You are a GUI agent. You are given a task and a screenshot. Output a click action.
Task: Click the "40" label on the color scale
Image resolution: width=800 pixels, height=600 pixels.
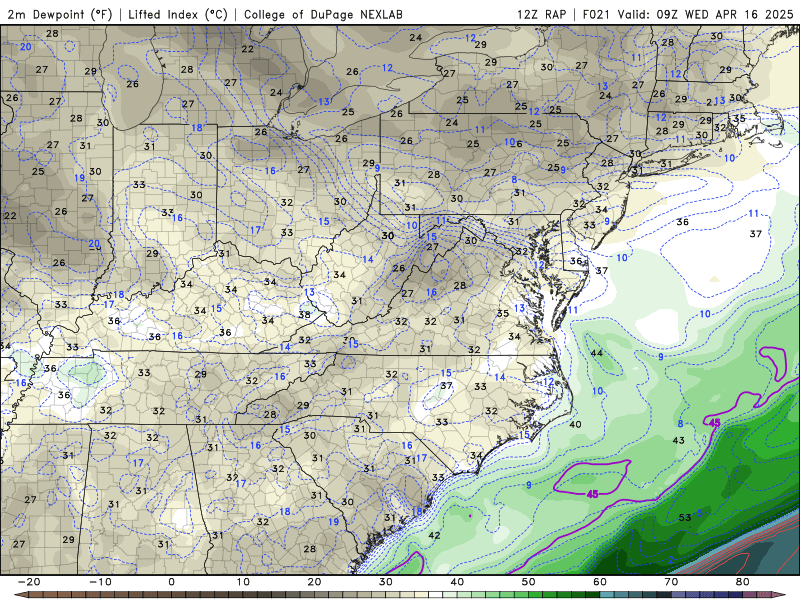[x=457, y=582]
